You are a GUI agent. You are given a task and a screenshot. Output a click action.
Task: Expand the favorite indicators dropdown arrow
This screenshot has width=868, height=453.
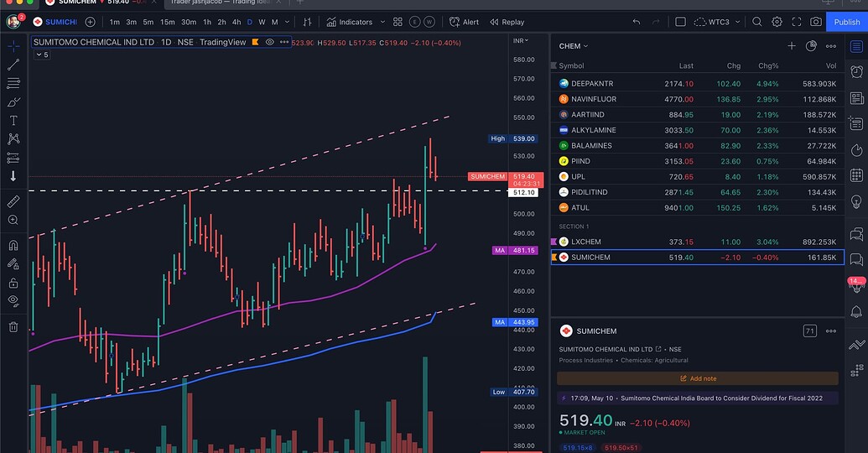[x=382, y=22]
